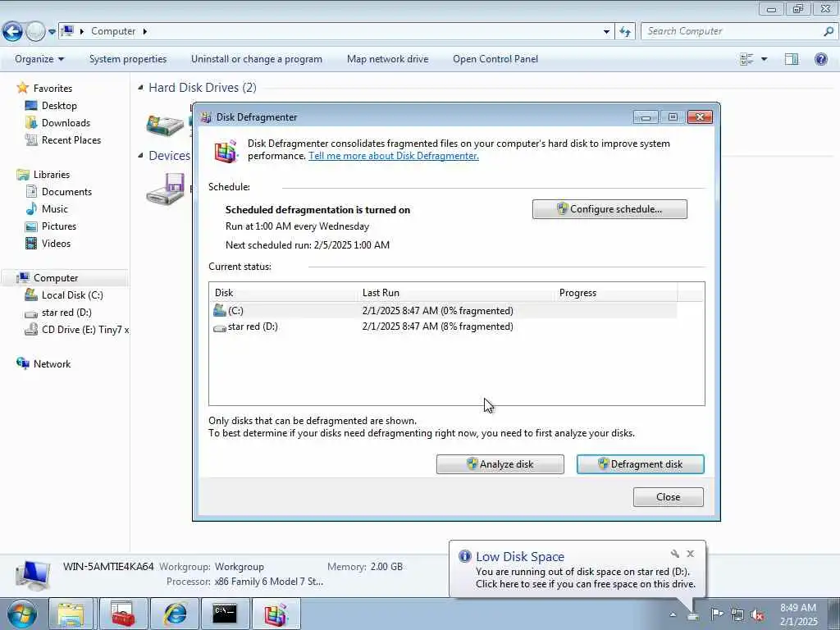Open the Explorer Help icon
840x630 pixels.
(820, 59)
